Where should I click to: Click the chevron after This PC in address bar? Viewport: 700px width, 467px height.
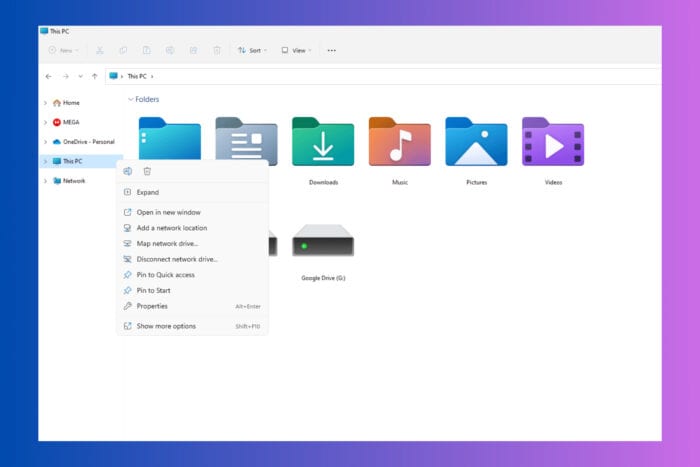click(152, 76)
